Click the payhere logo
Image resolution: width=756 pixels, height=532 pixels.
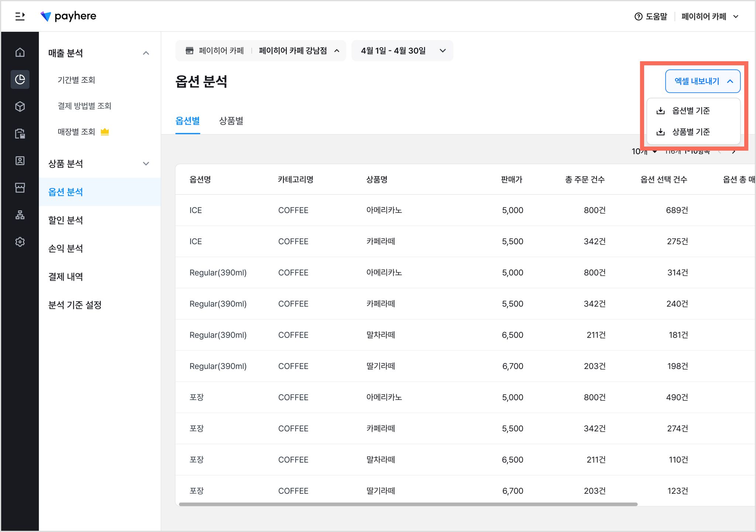[68, 16]
